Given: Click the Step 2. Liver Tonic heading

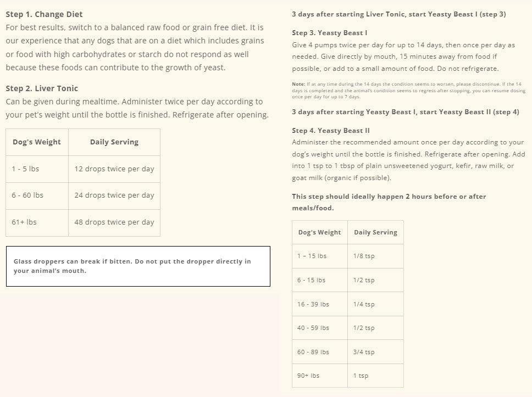Looking at the screenshot, I should tap(42, 88).
